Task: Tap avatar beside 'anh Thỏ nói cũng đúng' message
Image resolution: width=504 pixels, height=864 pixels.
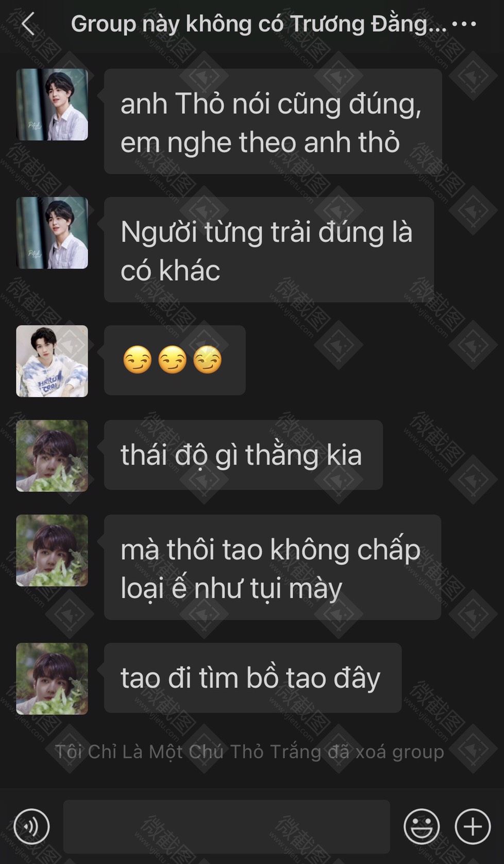Action: [52, 105]
